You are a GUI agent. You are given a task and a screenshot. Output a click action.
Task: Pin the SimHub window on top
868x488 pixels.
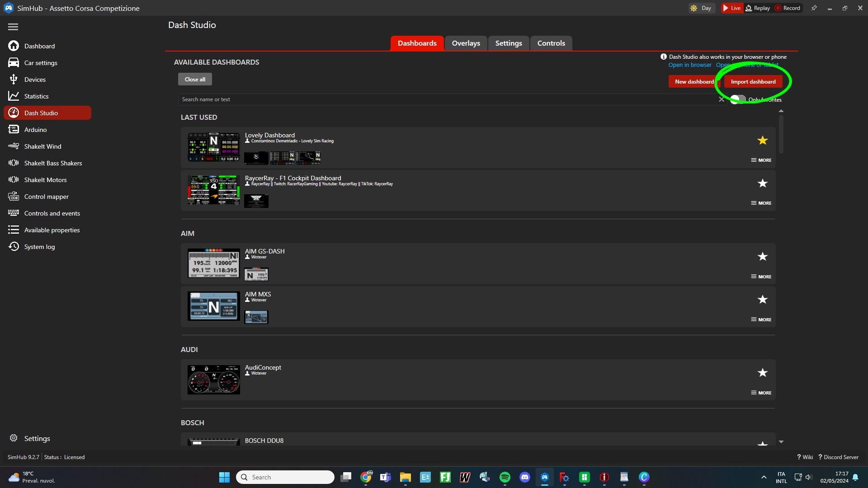click(x=814, y=8)
